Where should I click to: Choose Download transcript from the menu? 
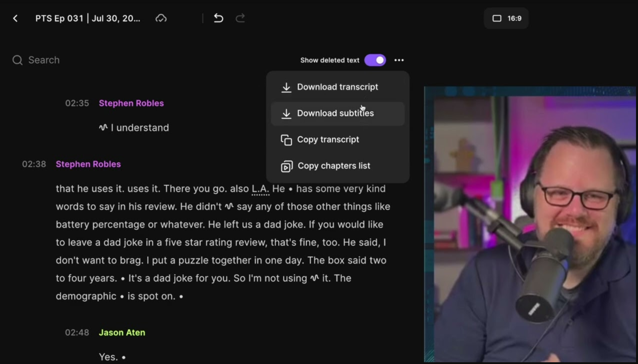click(337, 87)
